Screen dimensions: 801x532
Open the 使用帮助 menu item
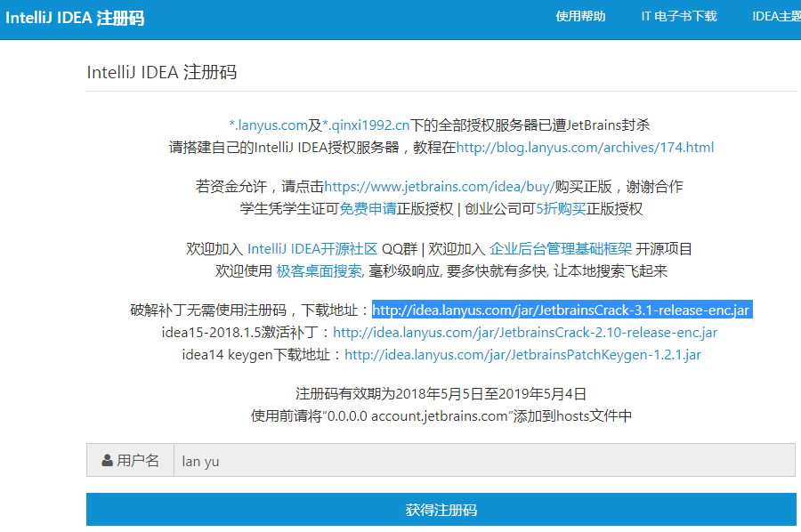coord(580,16)
